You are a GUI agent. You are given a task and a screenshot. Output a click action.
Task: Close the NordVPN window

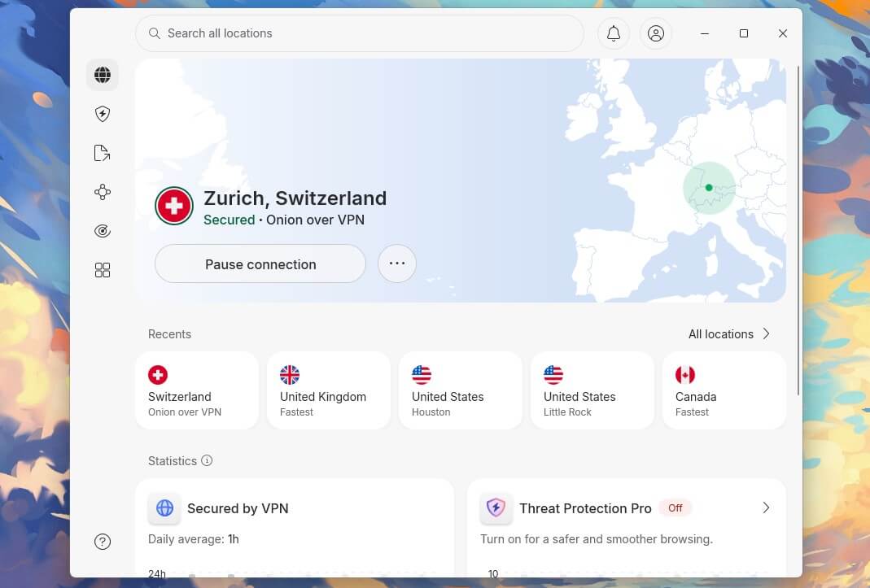[x=782, y=33]
